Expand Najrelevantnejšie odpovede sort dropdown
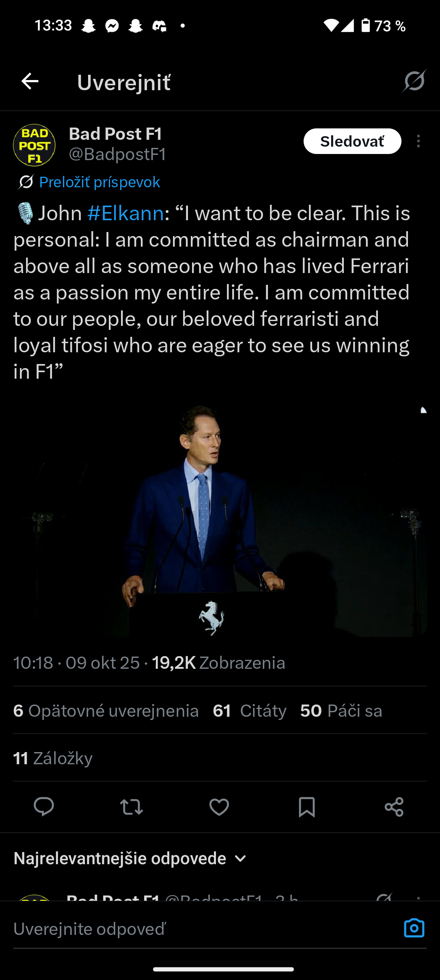This screenshot has height=980, width=440. click(x=130, y=859)
